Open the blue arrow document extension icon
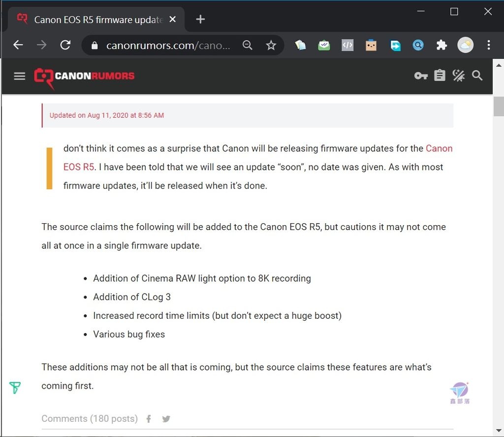The height and width of the screenshot is (437, 504). click(395, 45)
